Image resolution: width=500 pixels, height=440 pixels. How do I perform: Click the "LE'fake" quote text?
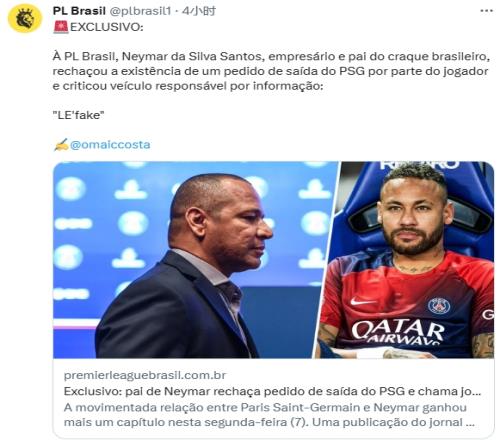point(79,115)
